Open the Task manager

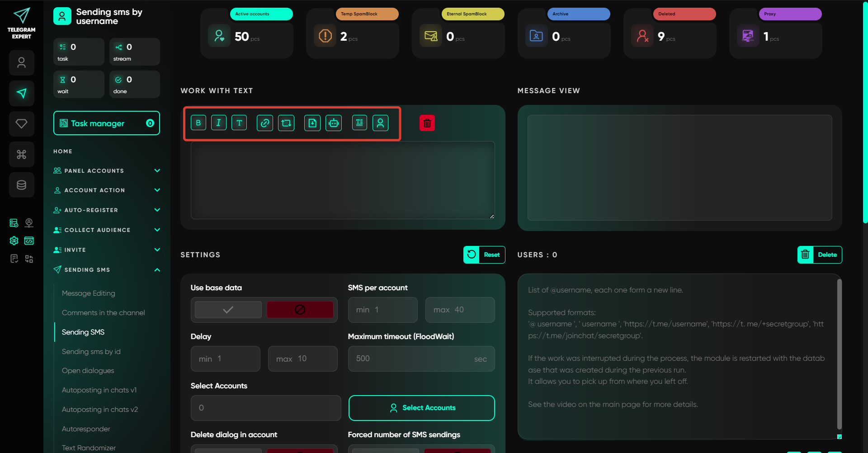pos(107,123)
